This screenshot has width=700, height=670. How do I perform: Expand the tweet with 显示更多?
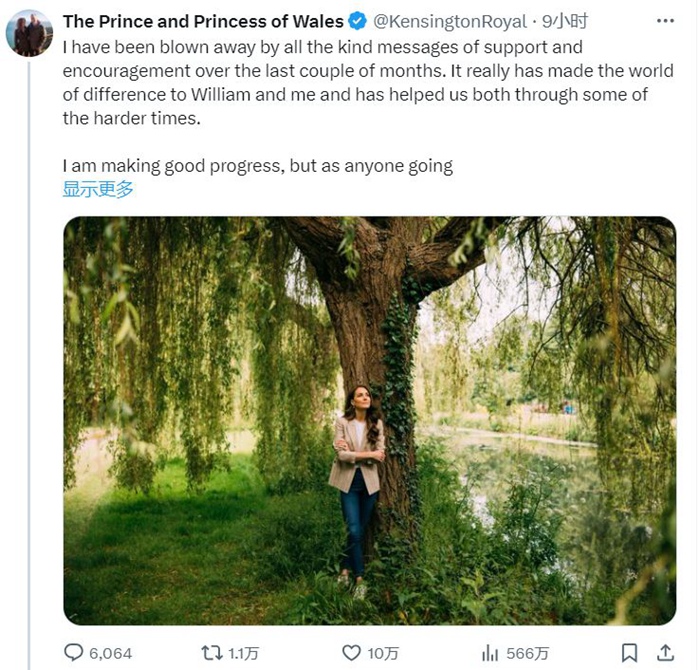tap(98, 189)
